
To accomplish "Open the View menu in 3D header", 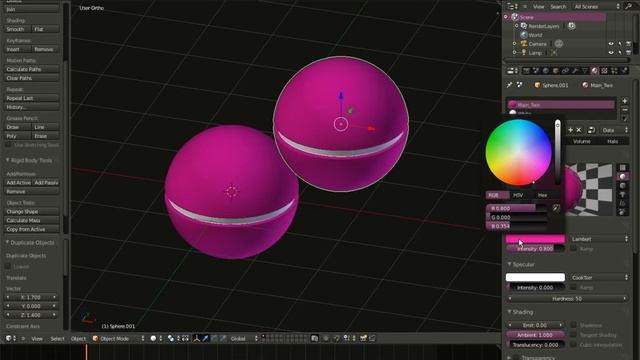I will [x=37, y=338].
